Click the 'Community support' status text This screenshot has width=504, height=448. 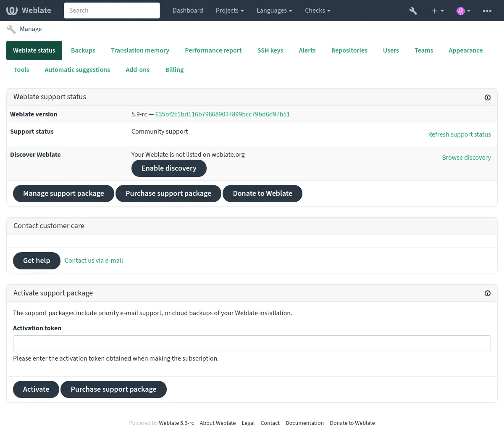(x=160, y=132)
